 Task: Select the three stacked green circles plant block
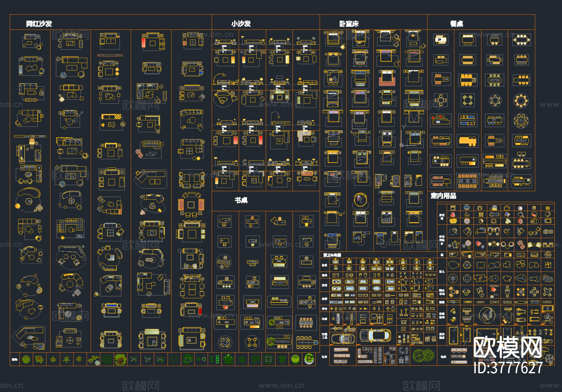[217, 360]
